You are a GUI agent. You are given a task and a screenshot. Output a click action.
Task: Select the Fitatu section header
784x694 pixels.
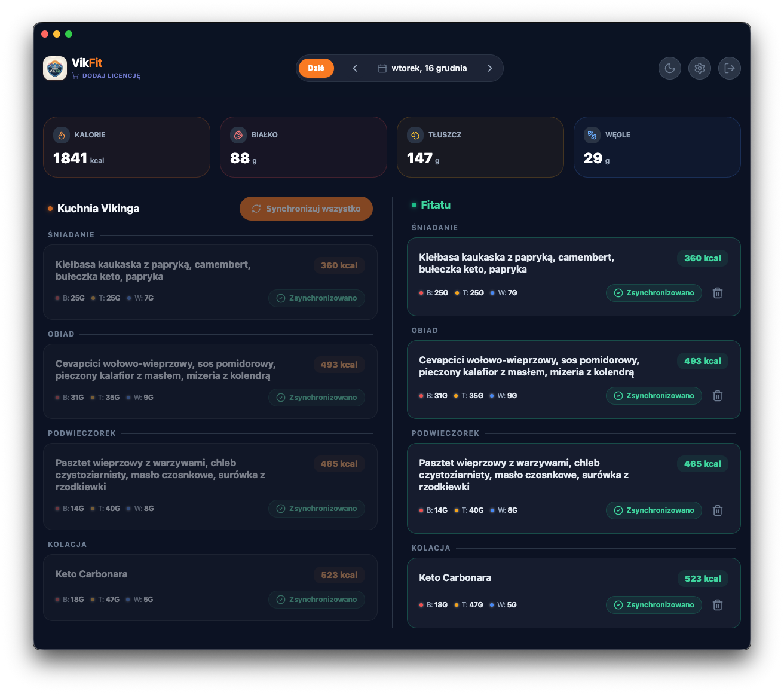pos(435,205)
